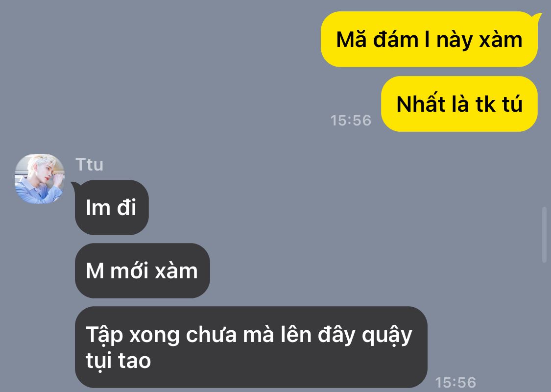The image size is (551, 392).
Task: Click the word 'quậy' in long message
Action: tap(387, 336)
